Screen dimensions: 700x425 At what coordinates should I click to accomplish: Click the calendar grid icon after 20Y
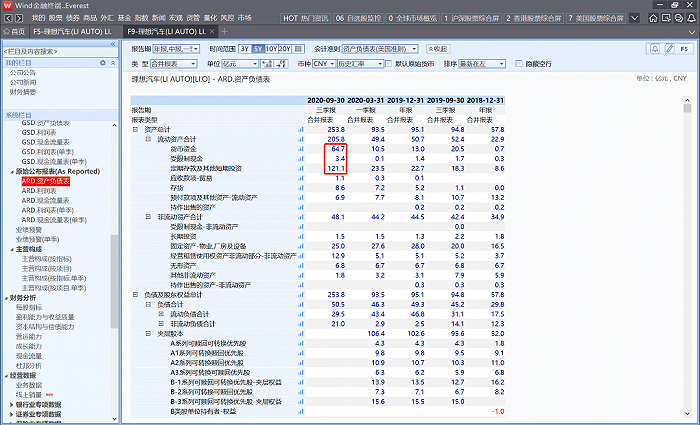click(x=299, y=49)
